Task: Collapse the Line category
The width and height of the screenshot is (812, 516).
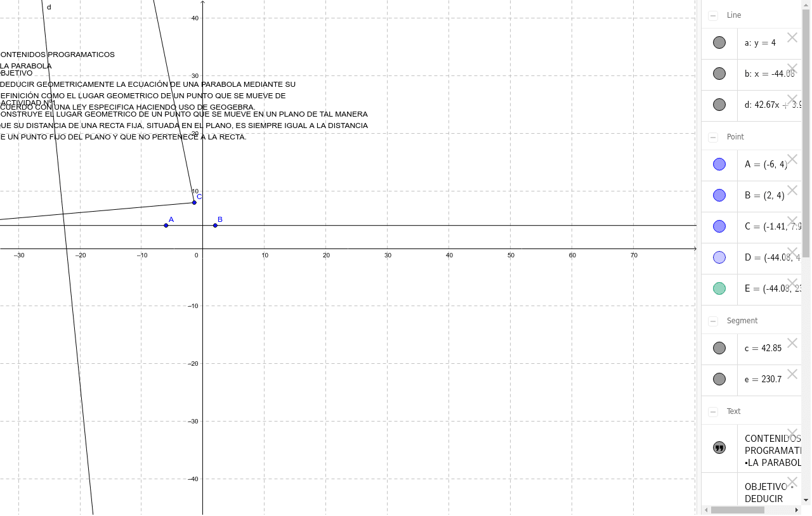Action: coord(713,15)
